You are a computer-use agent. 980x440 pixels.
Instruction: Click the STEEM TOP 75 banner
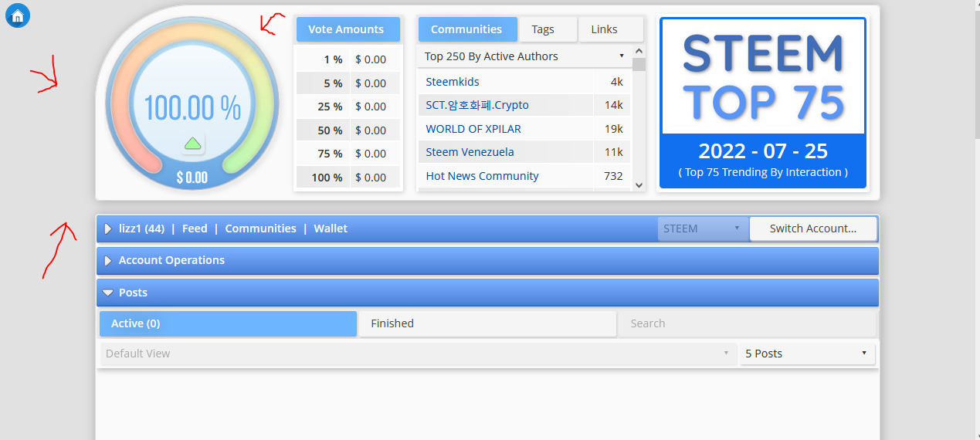pos(763,104)
